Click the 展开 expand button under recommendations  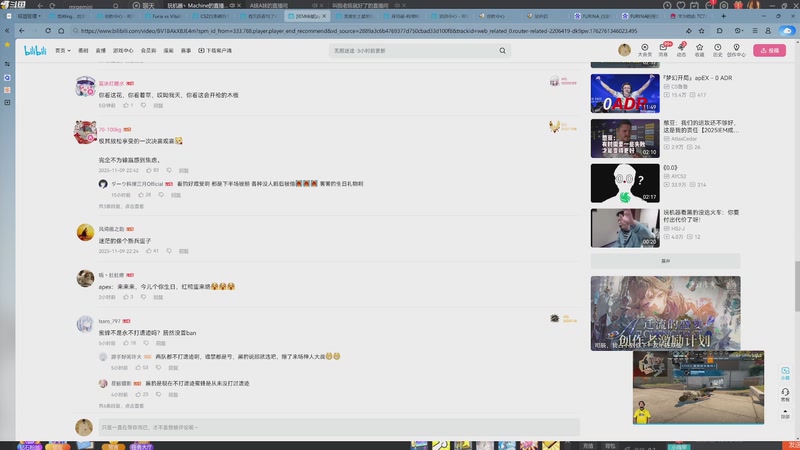(x=665, y=261)
